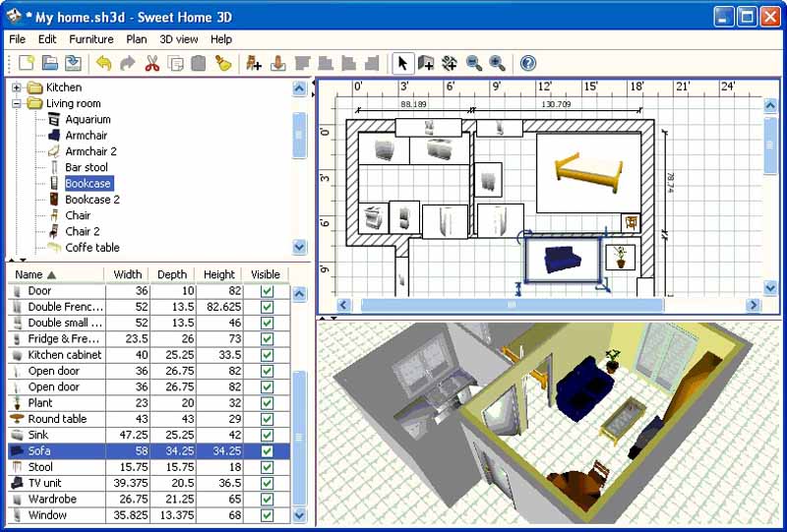Toggle visibility checkbox for Door
Viewport: 787px width, 532px height.
point(267,291)
